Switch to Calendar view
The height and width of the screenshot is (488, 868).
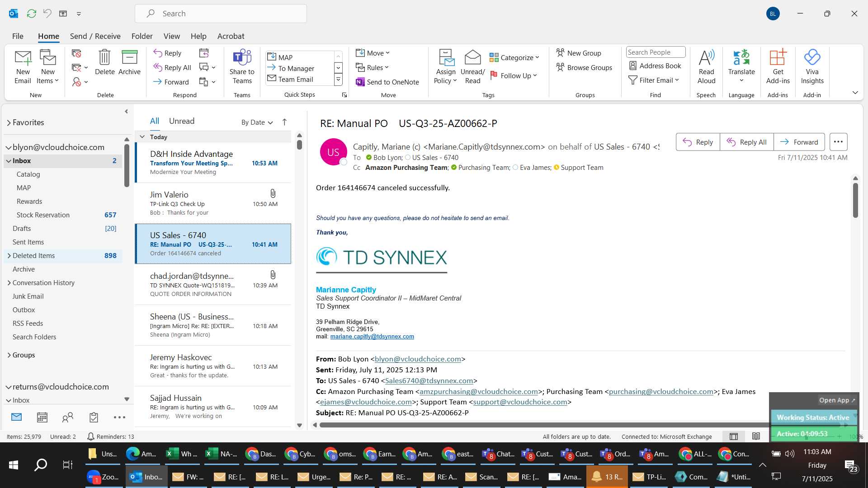(x=42, y=417)
